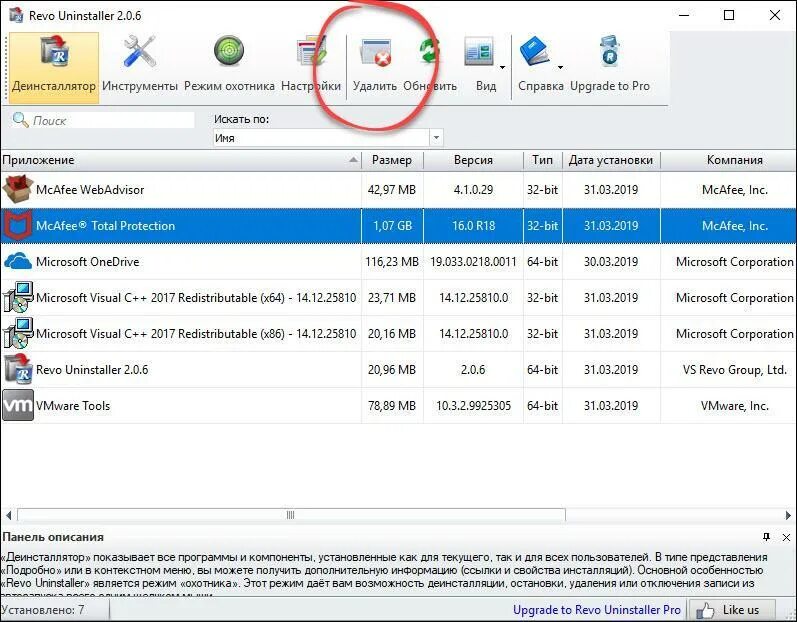
Task: Select McAfee® Total Protection entry
Action: [x=105, y=226]
